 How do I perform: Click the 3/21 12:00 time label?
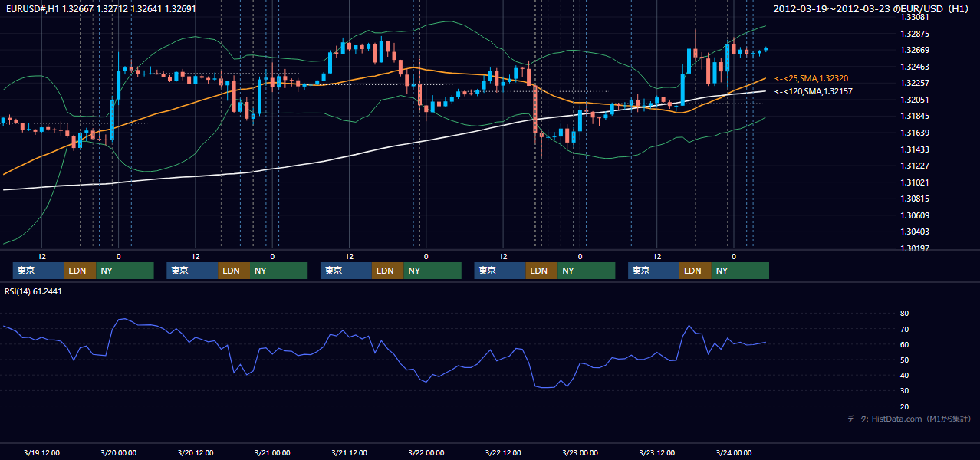tap(349, 452)
